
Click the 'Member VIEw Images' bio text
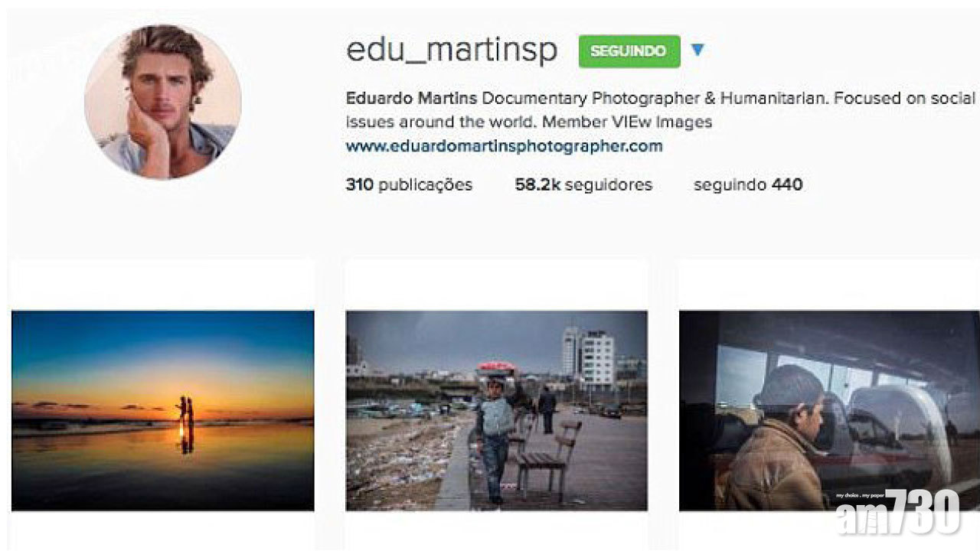coord(627,122)
